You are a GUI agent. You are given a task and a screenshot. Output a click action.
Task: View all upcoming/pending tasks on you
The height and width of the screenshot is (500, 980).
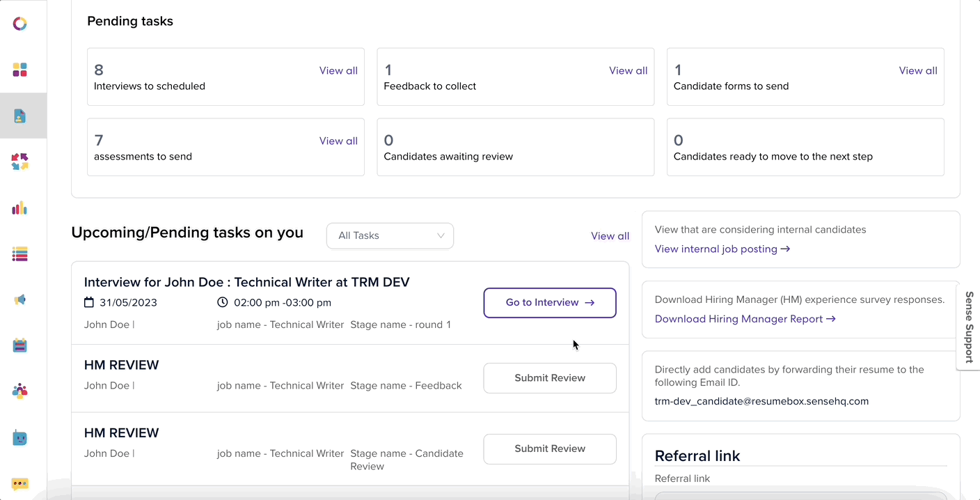[x=610, y=236]
